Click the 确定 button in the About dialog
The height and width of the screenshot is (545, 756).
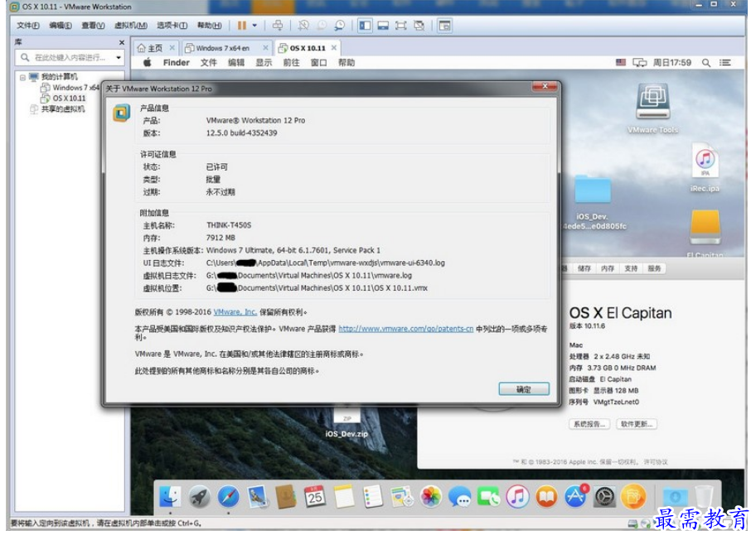pos(524,389)
